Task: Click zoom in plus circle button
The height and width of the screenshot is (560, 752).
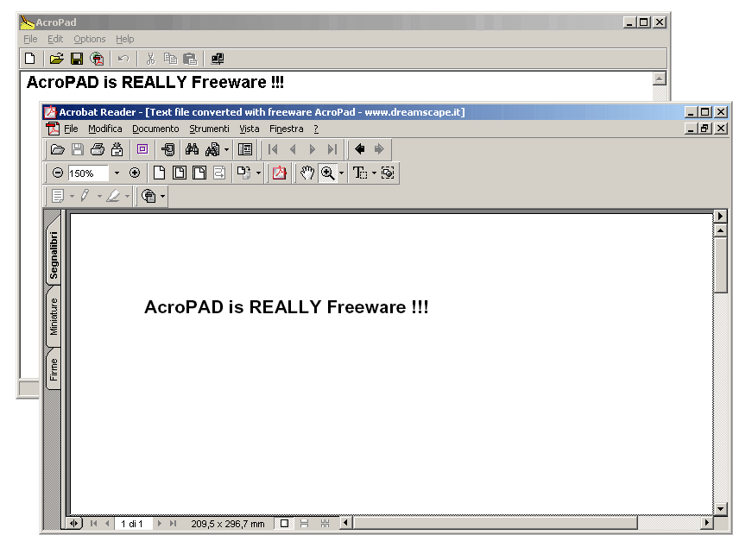Action: tap(135, 173)
